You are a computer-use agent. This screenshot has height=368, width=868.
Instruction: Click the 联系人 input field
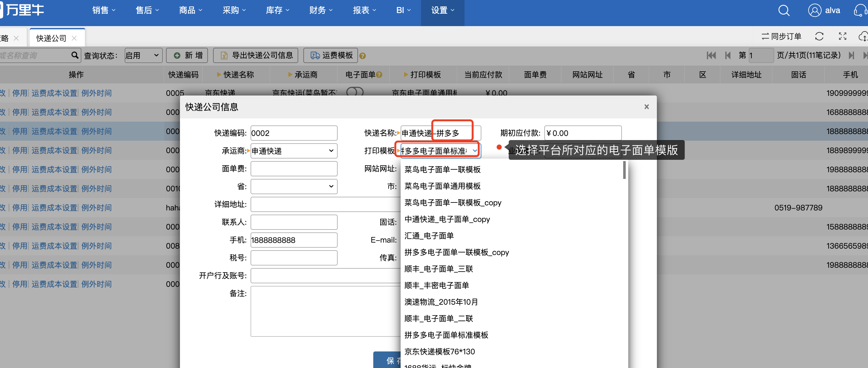pyautogui.click(x=293, y=222)
